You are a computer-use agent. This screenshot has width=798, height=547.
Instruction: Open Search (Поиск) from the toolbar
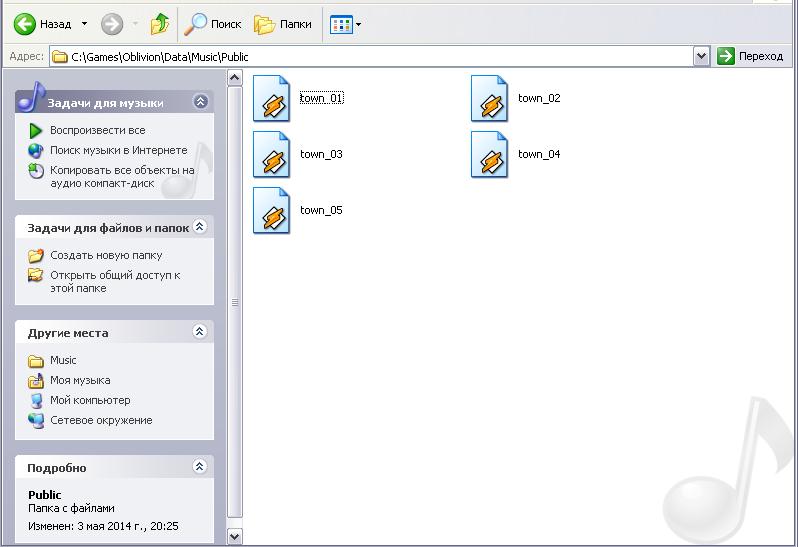[213, 24]
